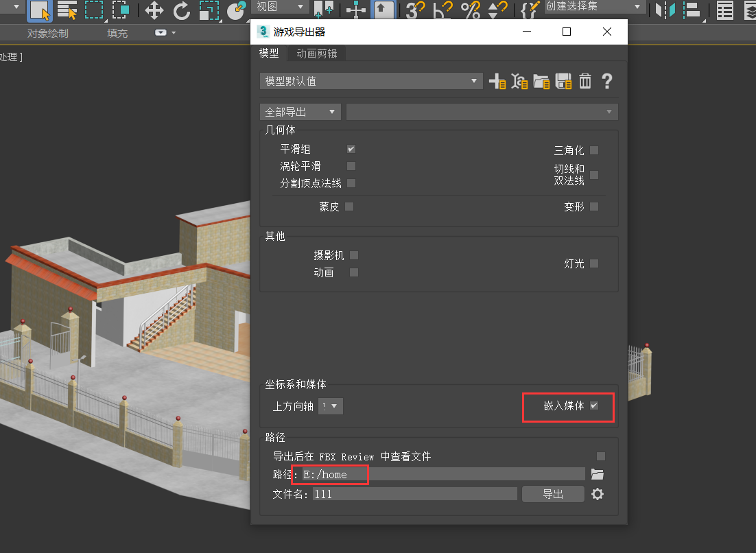Open the 上方向轴 dropdown
The width and height of the screenshot is (756, 553).
point(330,405)
